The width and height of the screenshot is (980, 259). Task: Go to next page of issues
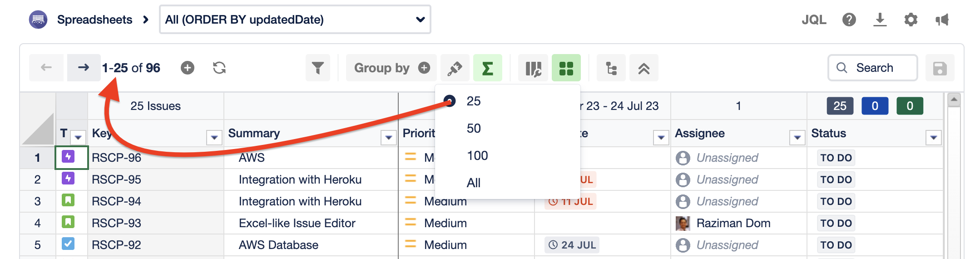(84, 68)
